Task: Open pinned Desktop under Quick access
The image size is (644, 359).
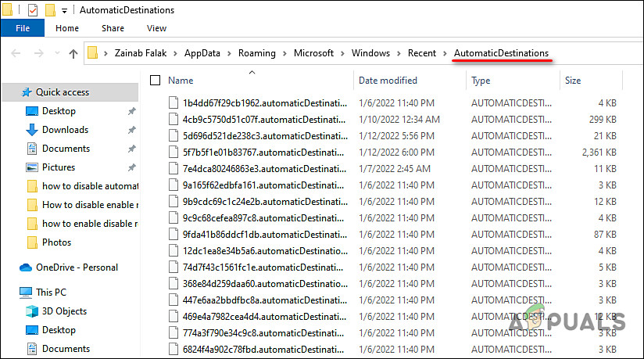Action: click(x=59, y=111)
